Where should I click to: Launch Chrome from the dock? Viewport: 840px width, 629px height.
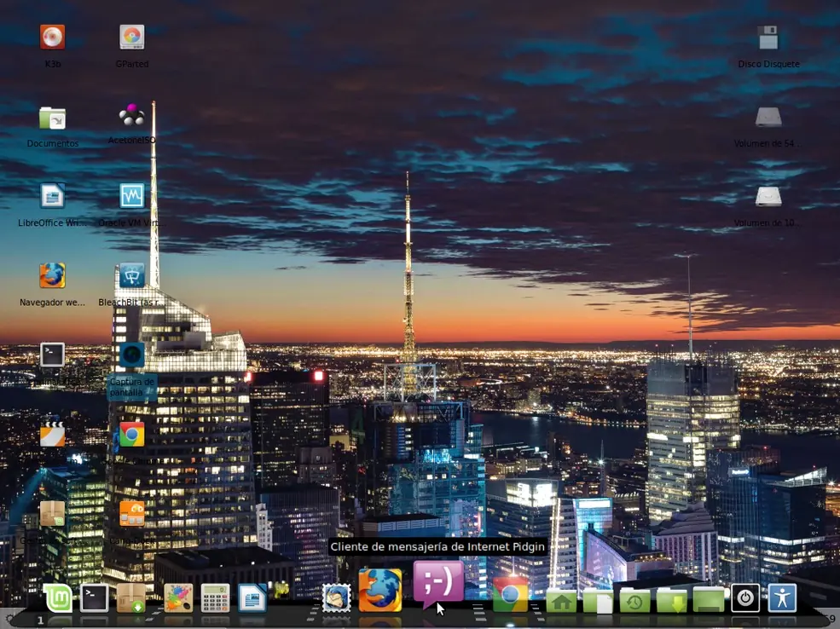(x=509, y=594)
